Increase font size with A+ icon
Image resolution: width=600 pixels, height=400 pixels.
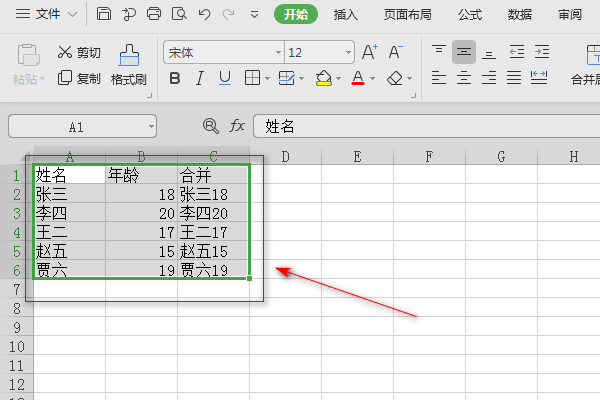point(370,52)
